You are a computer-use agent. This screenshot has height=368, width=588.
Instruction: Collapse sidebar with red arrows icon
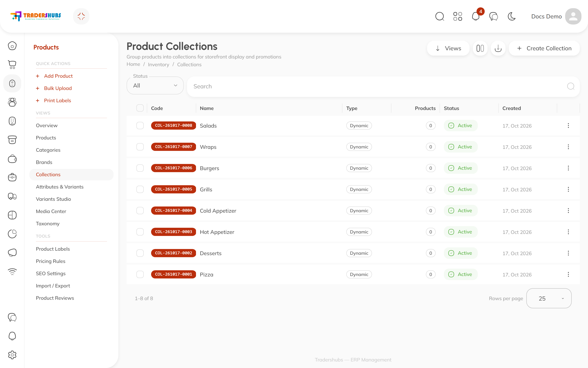(81, 16)
